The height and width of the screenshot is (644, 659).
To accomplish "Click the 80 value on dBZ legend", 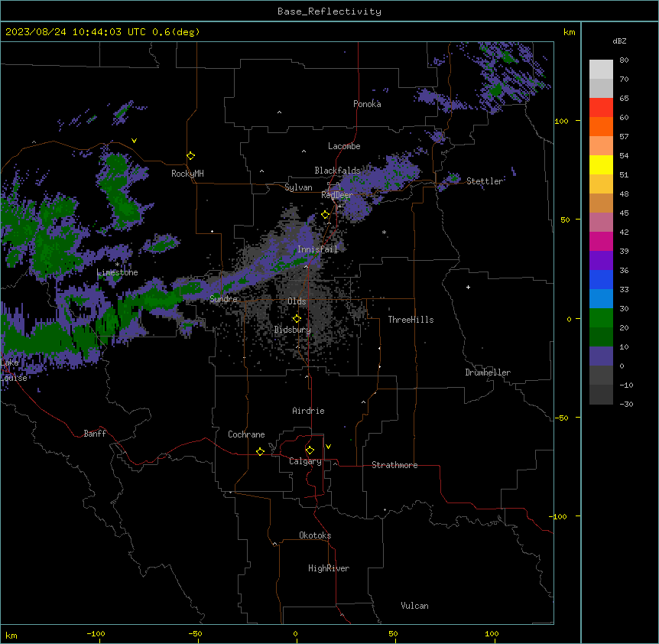I will click(624, 60).
